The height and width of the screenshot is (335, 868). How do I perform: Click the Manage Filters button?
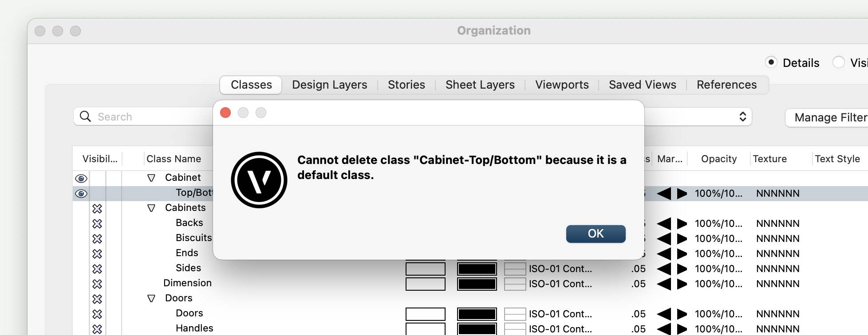(x=828, y=117)
